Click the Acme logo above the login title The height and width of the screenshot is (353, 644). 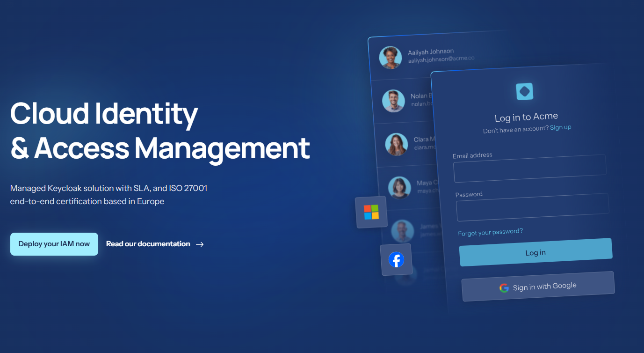[524, 91]
